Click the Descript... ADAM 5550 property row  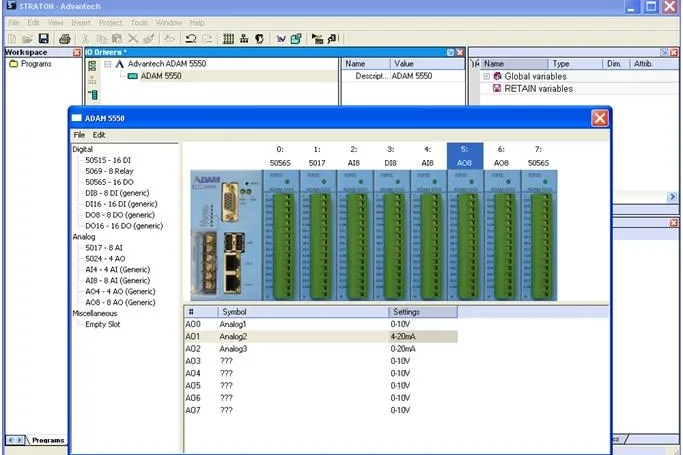(x=403, y=76)
